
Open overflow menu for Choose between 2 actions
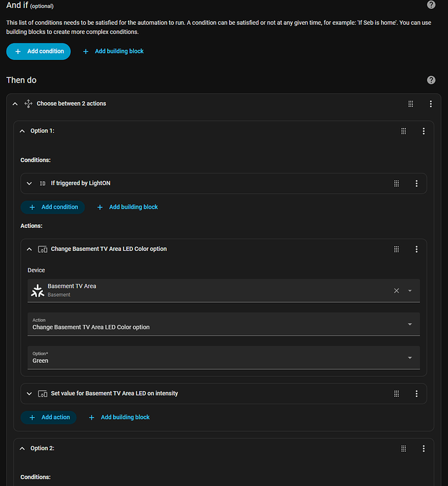430,104
